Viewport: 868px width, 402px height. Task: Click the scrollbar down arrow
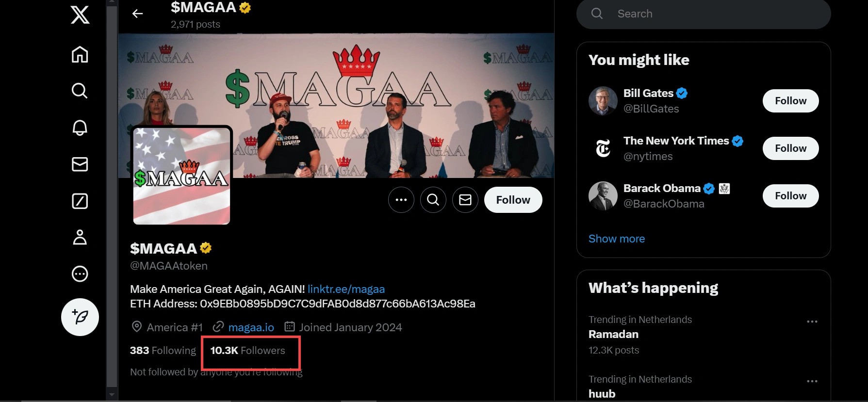[x=112, y=395]
